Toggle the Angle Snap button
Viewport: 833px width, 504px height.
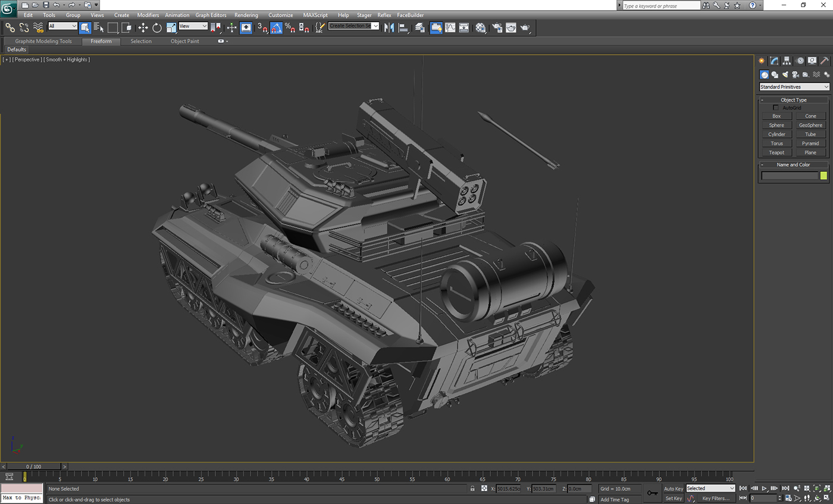tap(276, 27)
